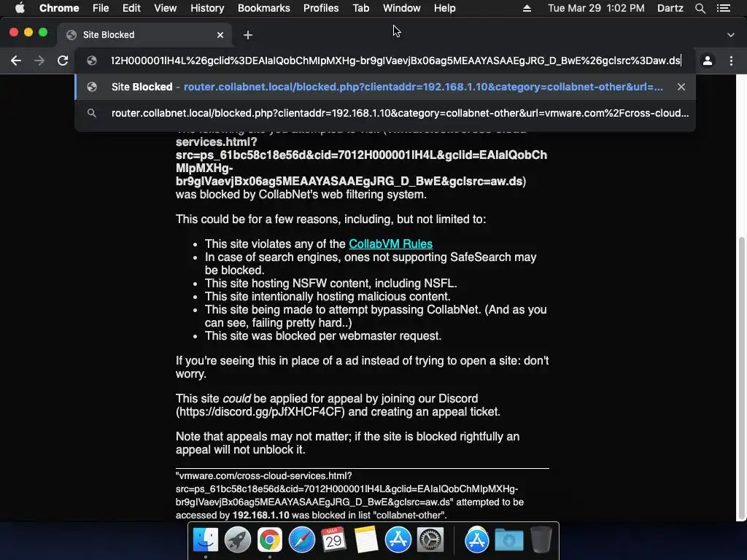Open the Chrome profile avatar icon
This screenshot has width=747, height=560.
click(708, 61)
